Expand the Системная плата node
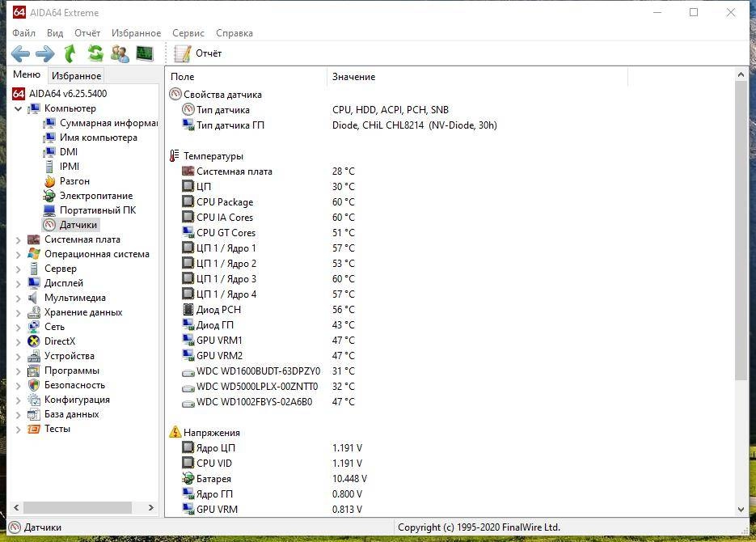The height and width of the screenshot is (542, 756). [x=18, y=239]
